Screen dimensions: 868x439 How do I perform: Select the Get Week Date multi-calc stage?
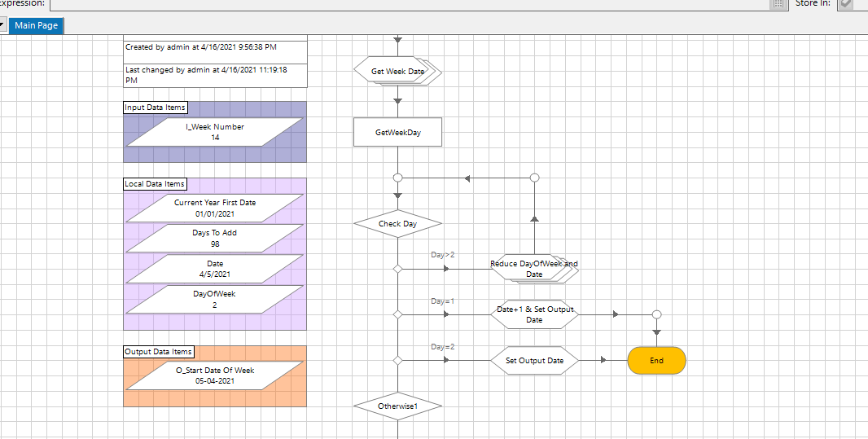pos(397,71)
